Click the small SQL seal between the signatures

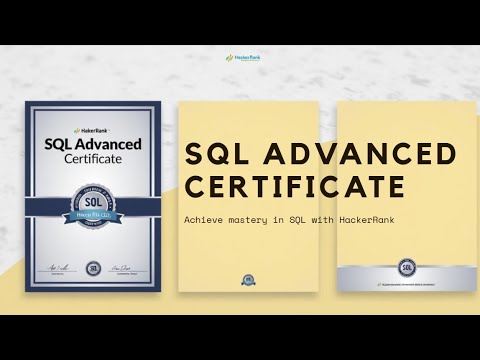point(93,268)
